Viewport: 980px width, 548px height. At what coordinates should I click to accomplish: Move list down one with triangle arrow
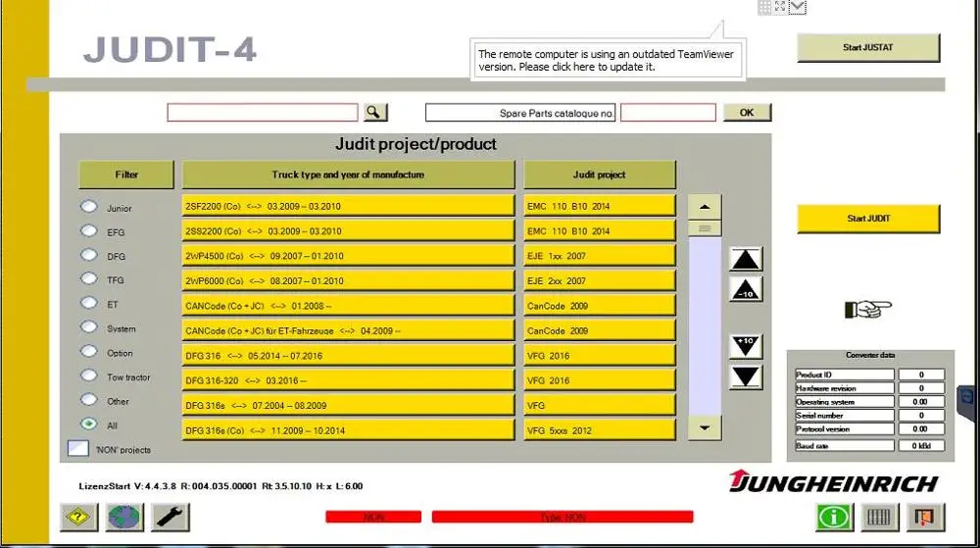point(746,376)
